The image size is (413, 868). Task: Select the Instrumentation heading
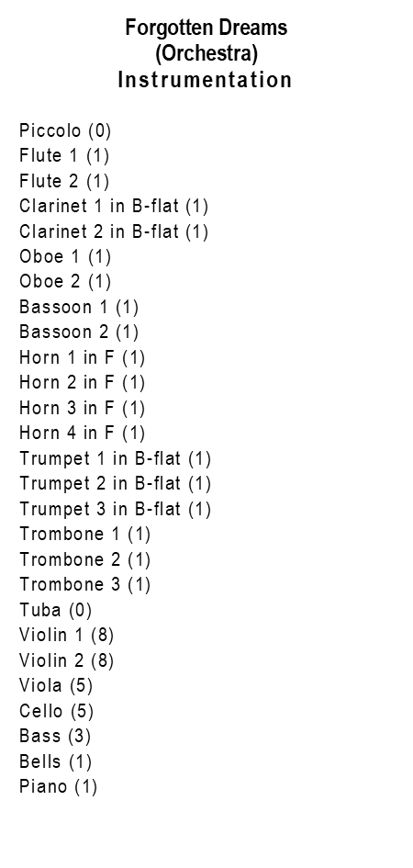click(x=205, y=80)
